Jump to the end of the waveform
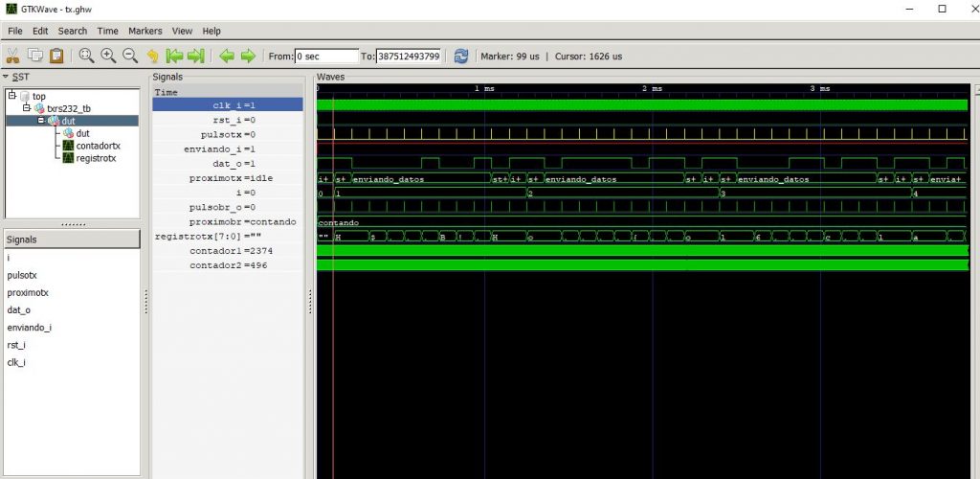Screen dimensions: 980x479 coord(196,57)
